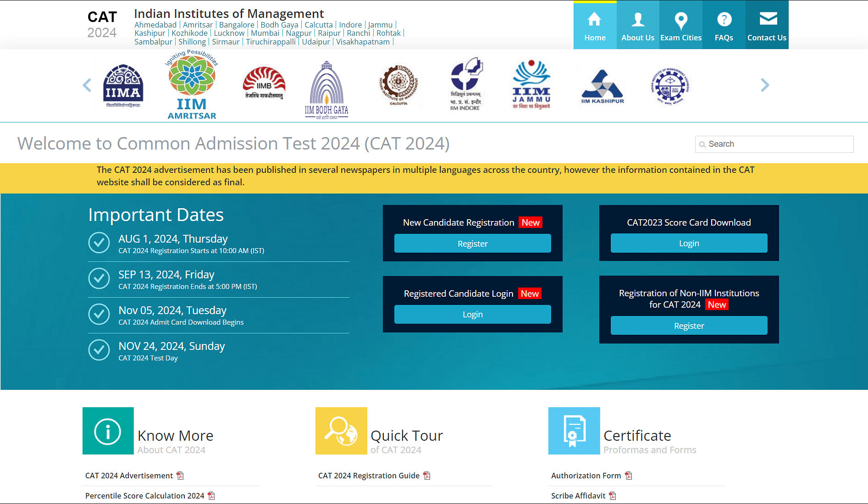868x504 pixels.
Task: Click the Shillong institute link
Action: coord(192,42)
